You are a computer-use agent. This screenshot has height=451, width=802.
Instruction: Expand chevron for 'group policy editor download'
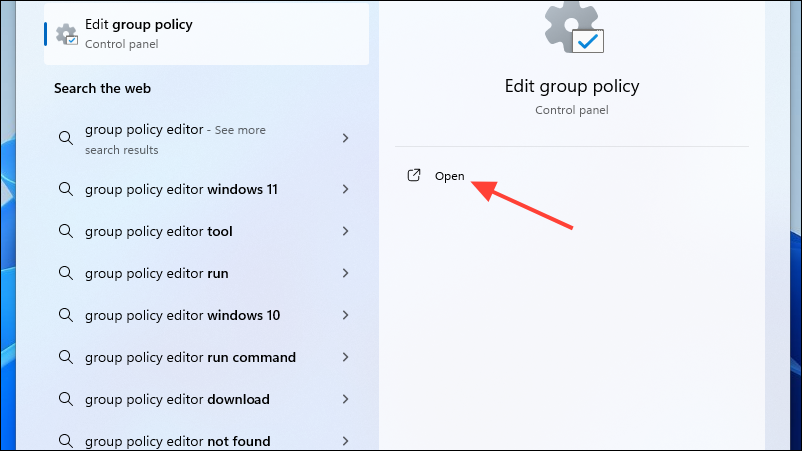coord(346,399)
